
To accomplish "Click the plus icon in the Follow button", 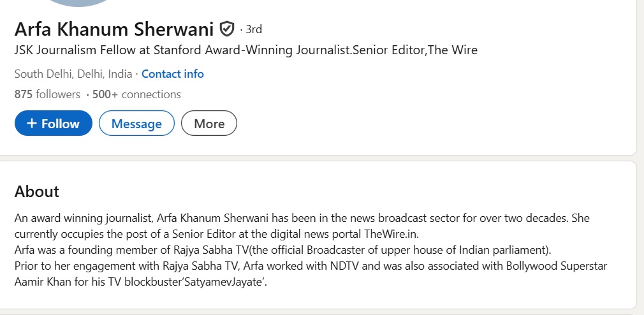I will 31,124.
